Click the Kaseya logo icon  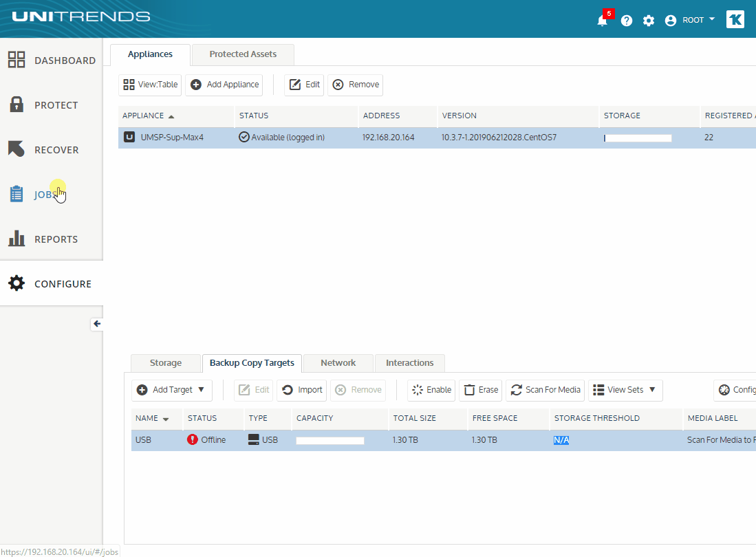(x=735, y=19)
